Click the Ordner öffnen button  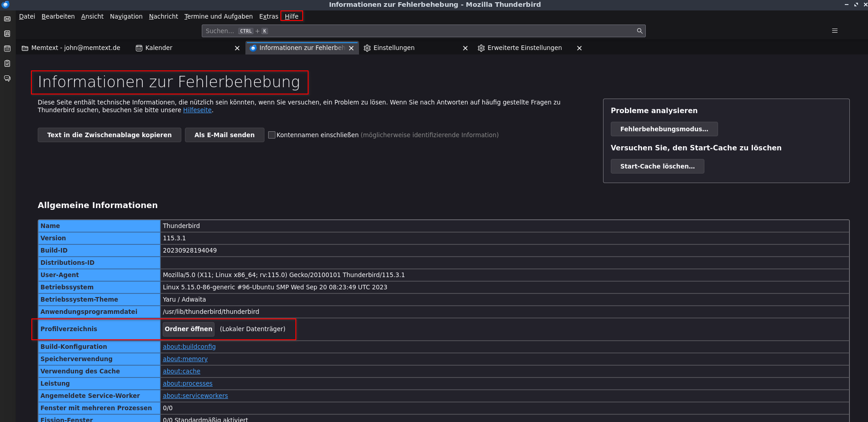tap(189, 329)
